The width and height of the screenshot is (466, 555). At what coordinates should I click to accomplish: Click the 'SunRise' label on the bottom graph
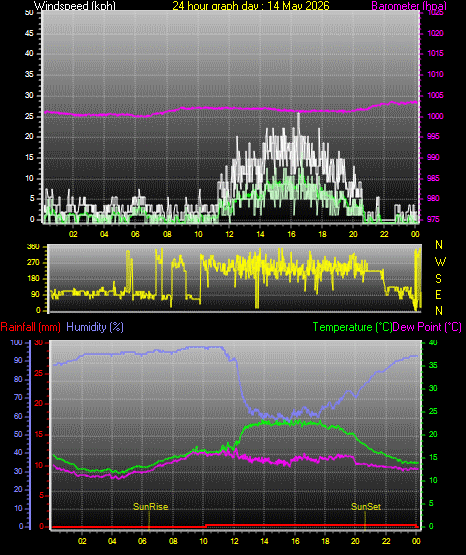click(150, 507)
